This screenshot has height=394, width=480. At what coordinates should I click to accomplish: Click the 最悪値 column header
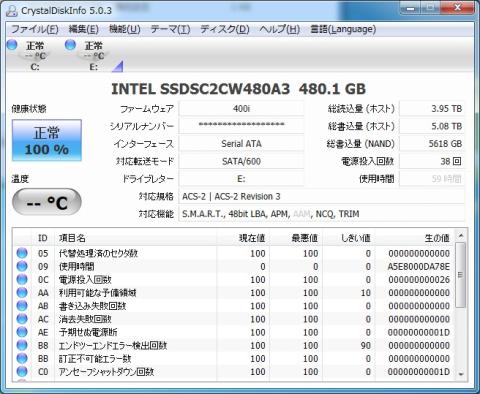tap(296, 238)
